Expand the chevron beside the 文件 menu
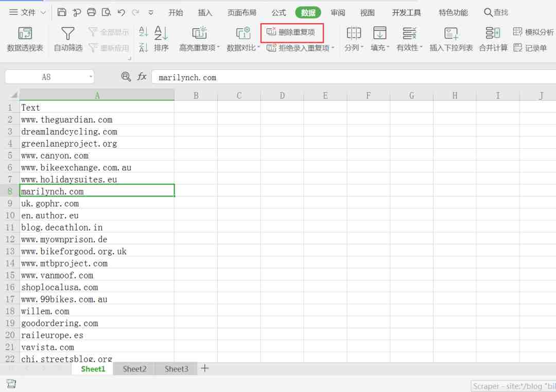556x392 pixels. (43, 13)
